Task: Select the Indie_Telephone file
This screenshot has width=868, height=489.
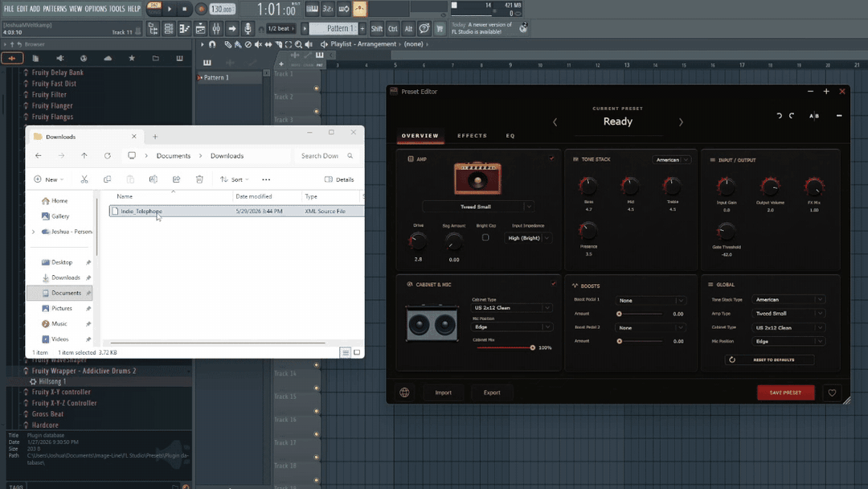Action: [236, 211]
